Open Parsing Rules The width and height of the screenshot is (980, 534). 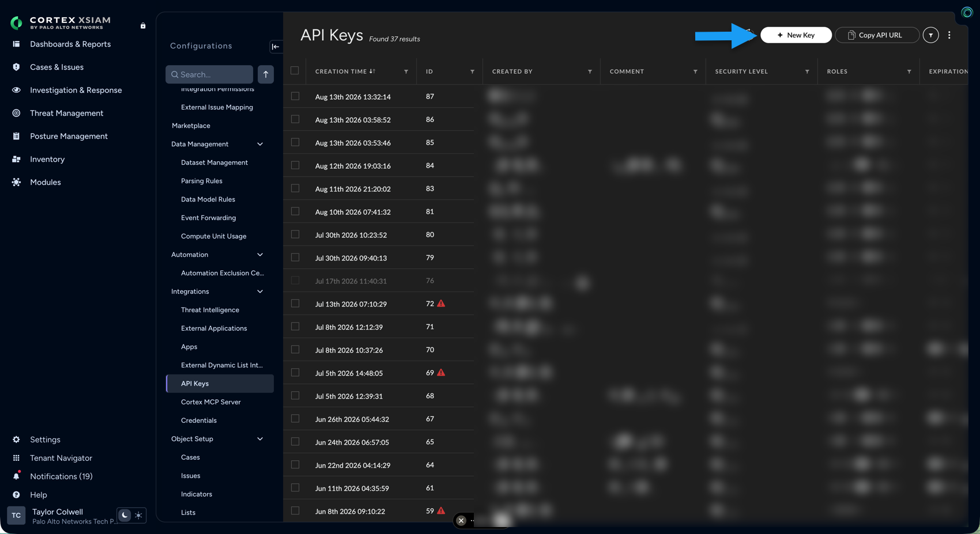click(x=202, y=181)
